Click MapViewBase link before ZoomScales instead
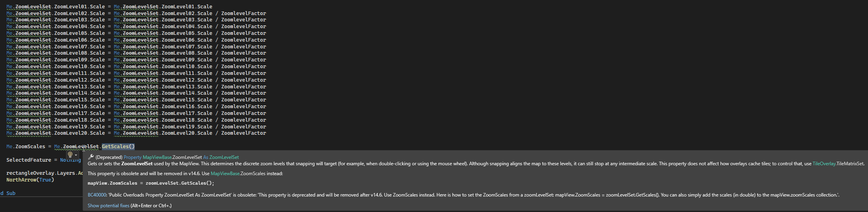Viewport: 868px width, 212px height. [225, 174]
